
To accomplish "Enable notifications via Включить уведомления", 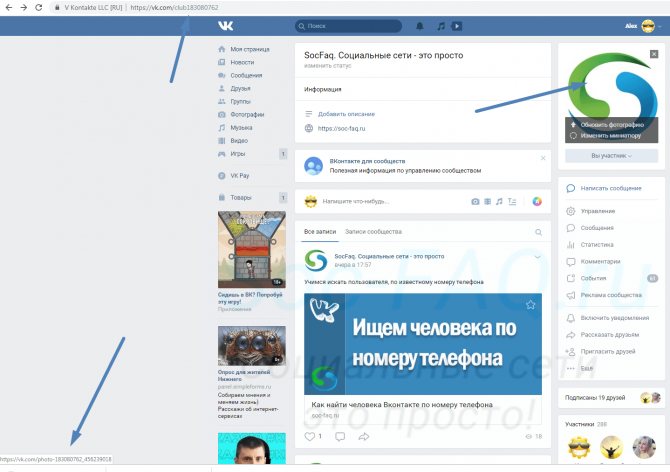I will coord(607,317).
